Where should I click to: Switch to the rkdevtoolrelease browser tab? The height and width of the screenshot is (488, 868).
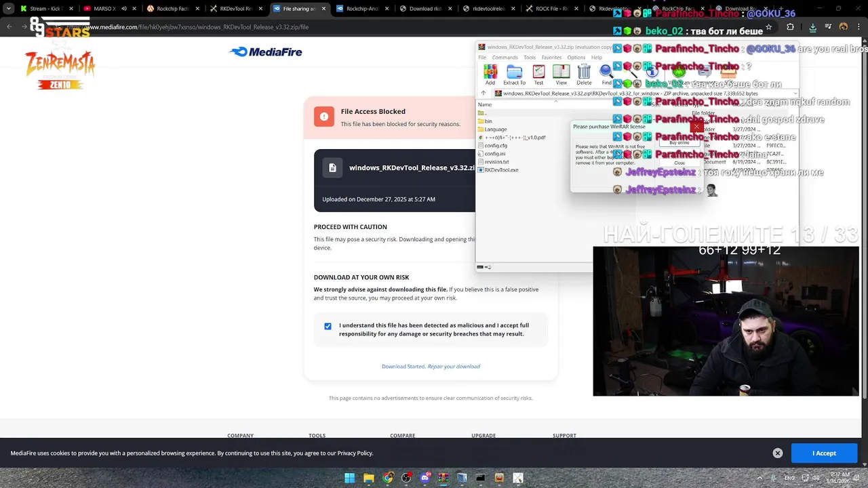[488, 9]
